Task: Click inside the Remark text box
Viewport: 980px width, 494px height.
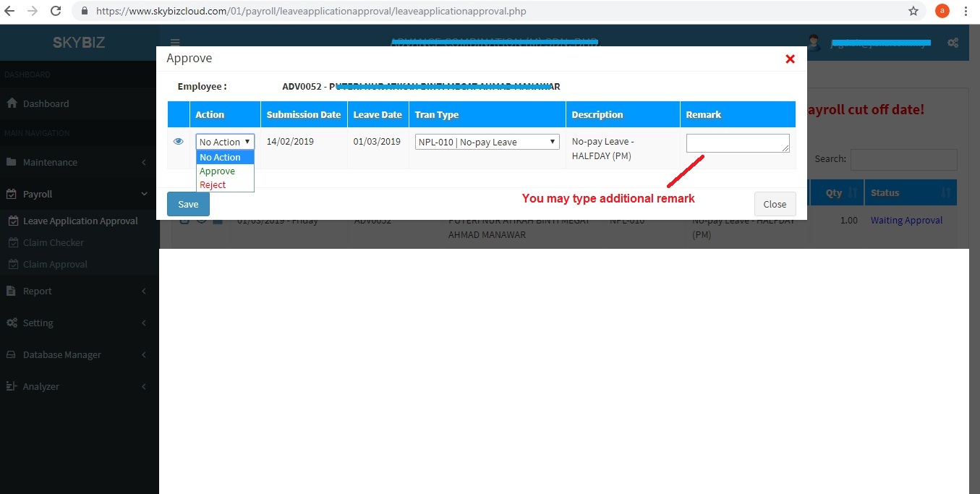Action: tap(737, 143)
